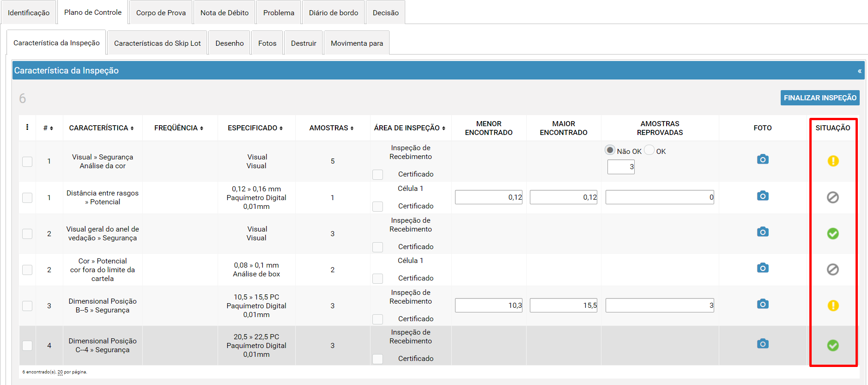
Task: Switch to Identificação tab
Action: pyautogui.click(x=29, y=12)
